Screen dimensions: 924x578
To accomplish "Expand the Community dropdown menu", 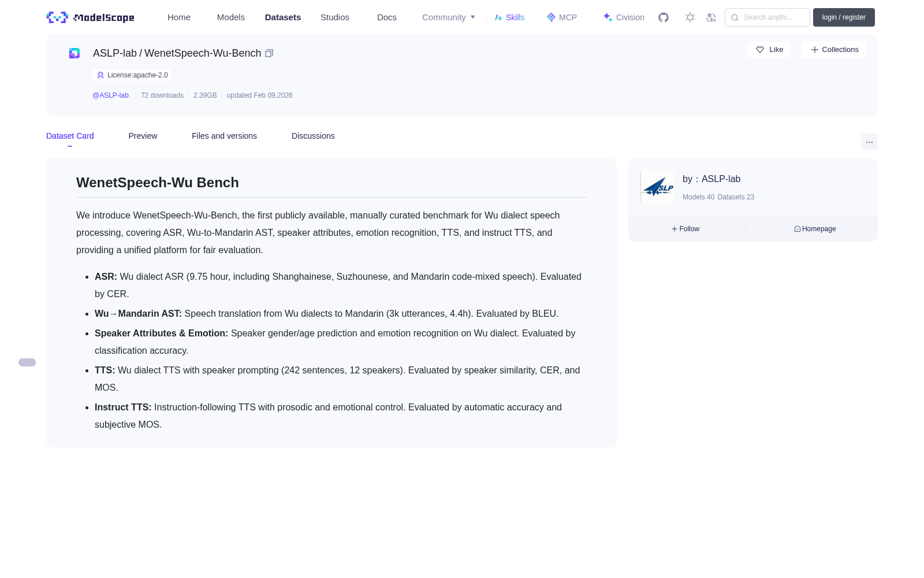I will (x=449, y=17).
